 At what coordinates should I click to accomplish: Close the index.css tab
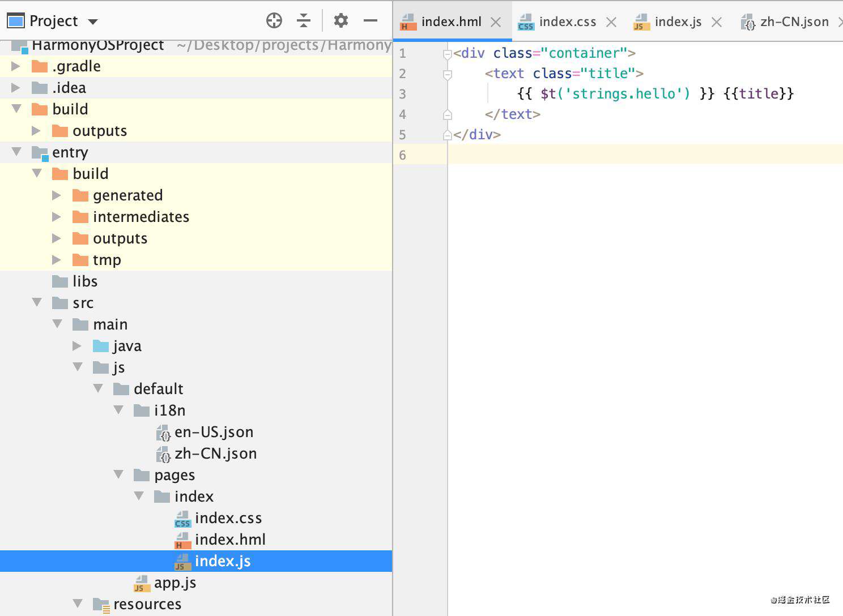point(611,22)
